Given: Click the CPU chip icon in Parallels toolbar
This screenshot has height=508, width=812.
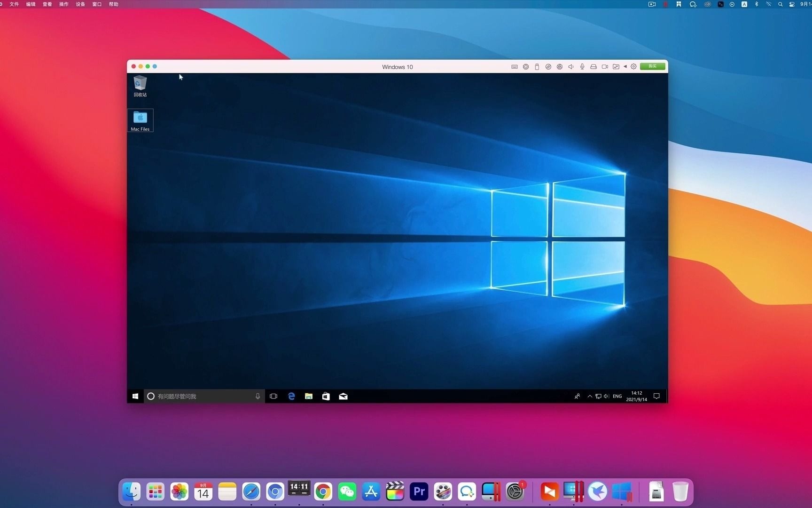Looking at the screenshot, I should 526,67.
